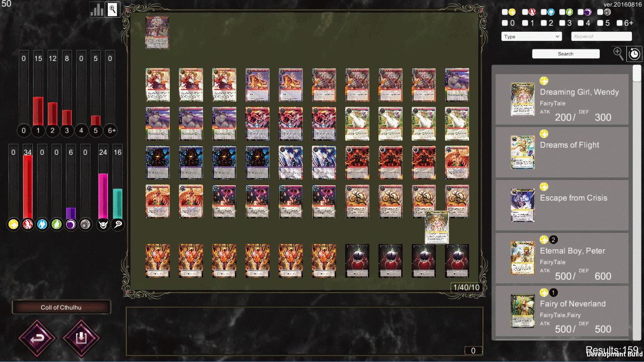
Task: Click the red fire attribute icon under the chart
Action: pyautogui.click(x=28, y=224)
